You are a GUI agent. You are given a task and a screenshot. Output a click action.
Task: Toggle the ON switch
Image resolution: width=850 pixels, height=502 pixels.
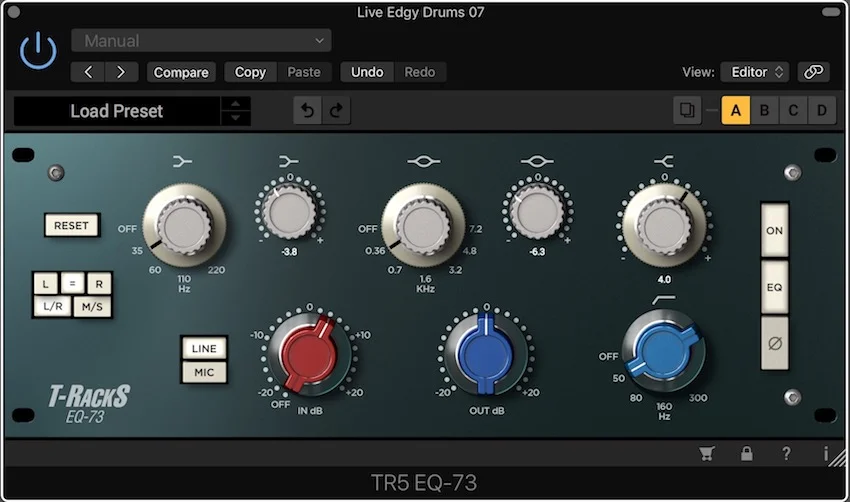(x=775, y=230)
